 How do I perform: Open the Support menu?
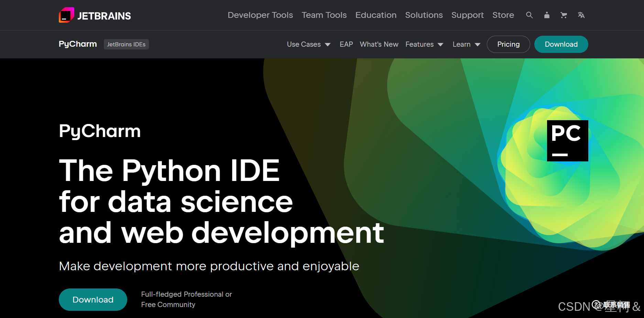467,15
